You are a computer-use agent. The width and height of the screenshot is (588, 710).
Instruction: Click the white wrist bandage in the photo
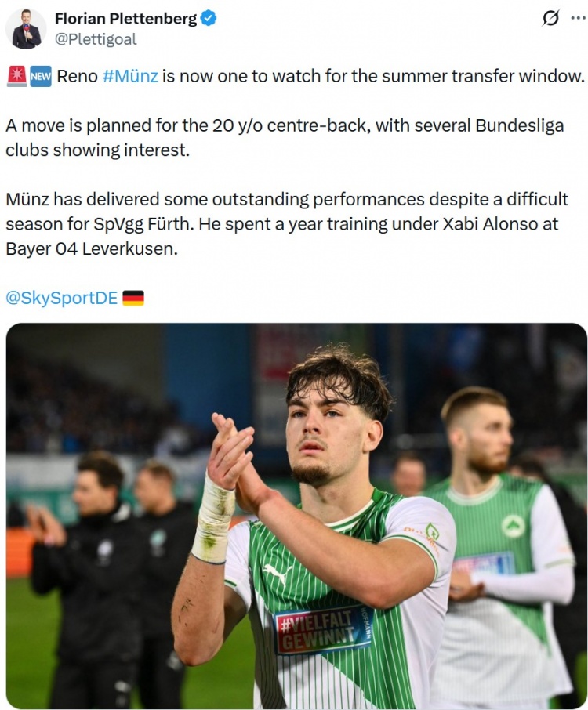click(213, 519)
